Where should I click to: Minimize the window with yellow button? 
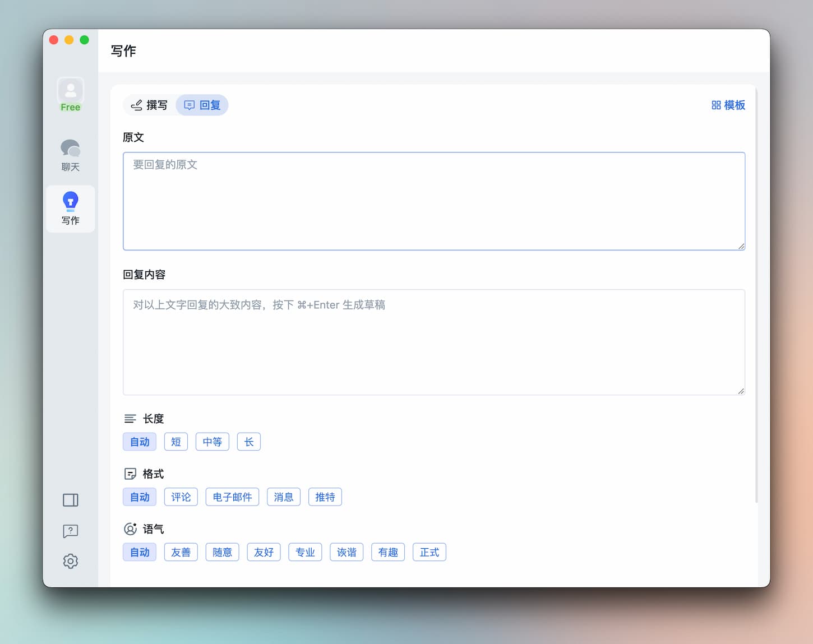tap(69, 40)
